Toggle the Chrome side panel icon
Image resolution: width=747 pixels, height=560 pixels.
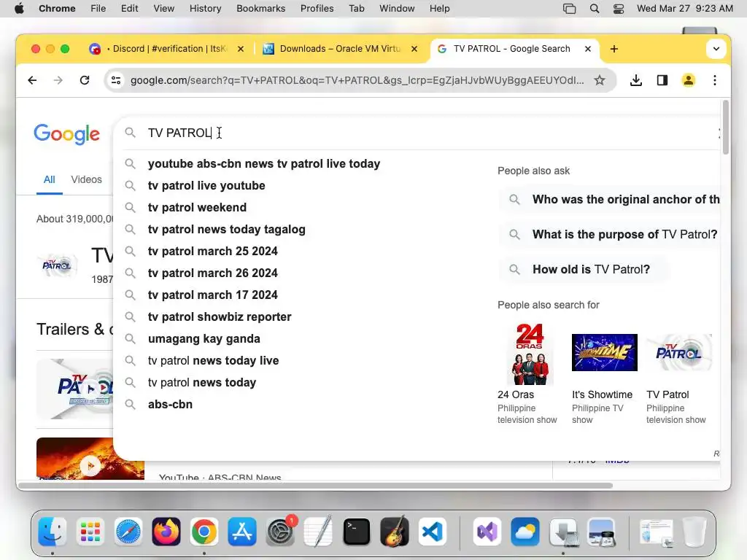tap(662, 80)
